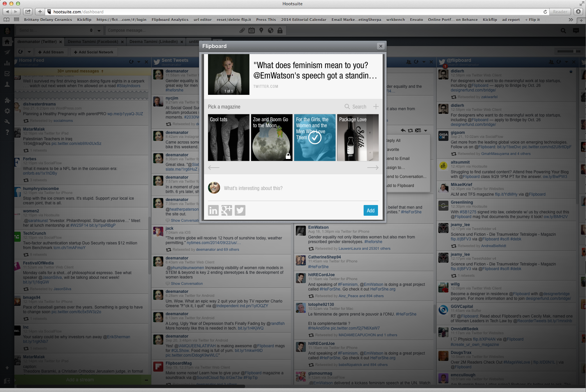The width and height of the screenshot is (586, 392).
Task: Switch to Deema Tamimi (Facebook) tab
Action: (93, 42)
